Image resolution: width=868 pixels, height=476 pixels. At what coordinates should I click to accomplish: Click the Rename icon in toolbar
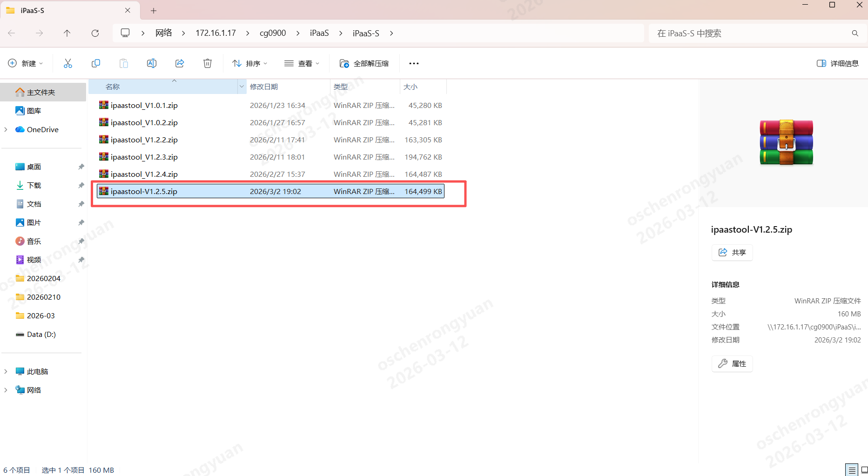pos(152,63)
